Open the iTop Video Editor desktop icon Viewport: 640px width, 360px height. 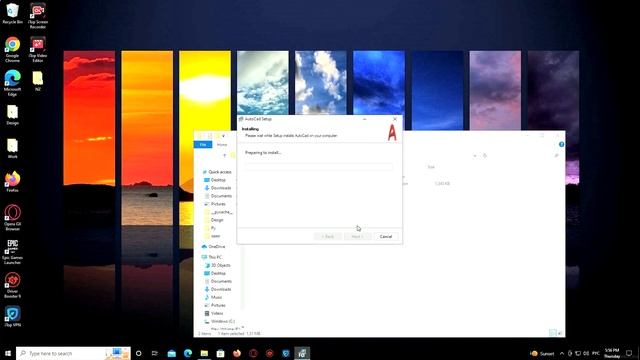38,49
